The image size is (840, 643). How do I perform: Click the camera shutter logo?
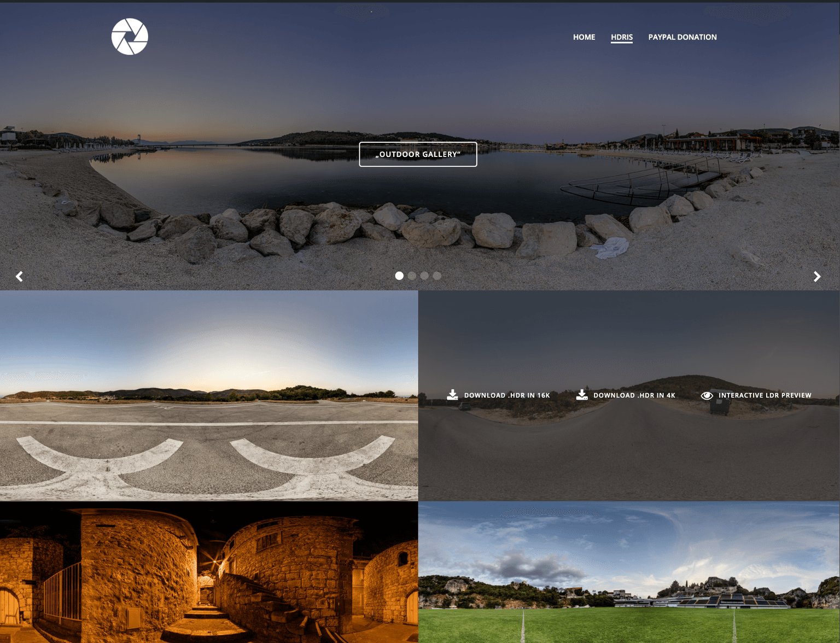pos(130,37)
